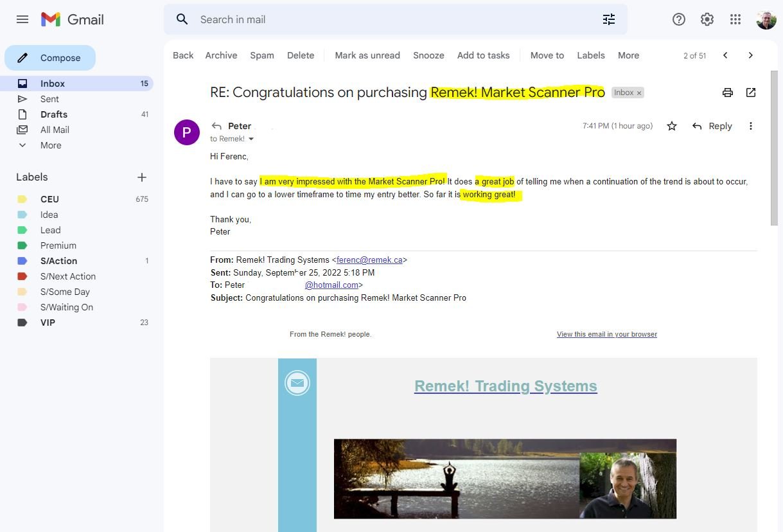This screenshot has height=532, width=783.
Task: Click Peter's purple avatar
Action: click(x=187, y=132)
